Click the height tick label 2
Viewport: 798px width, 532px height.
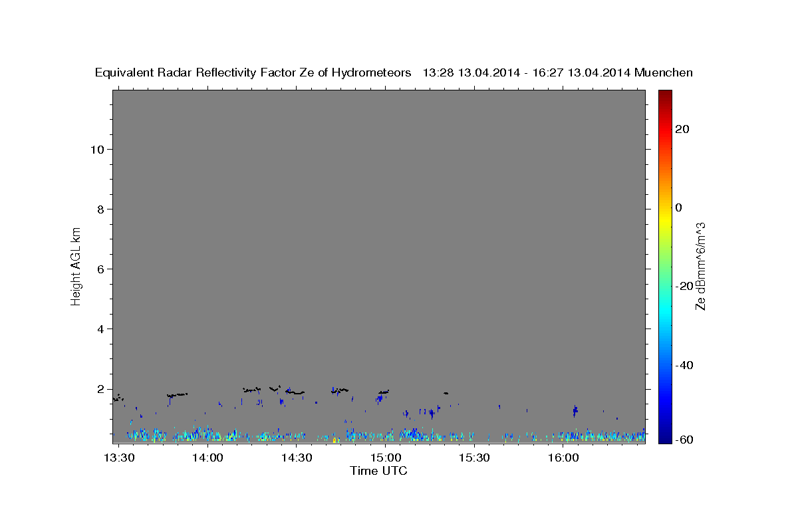click(100, 389)
